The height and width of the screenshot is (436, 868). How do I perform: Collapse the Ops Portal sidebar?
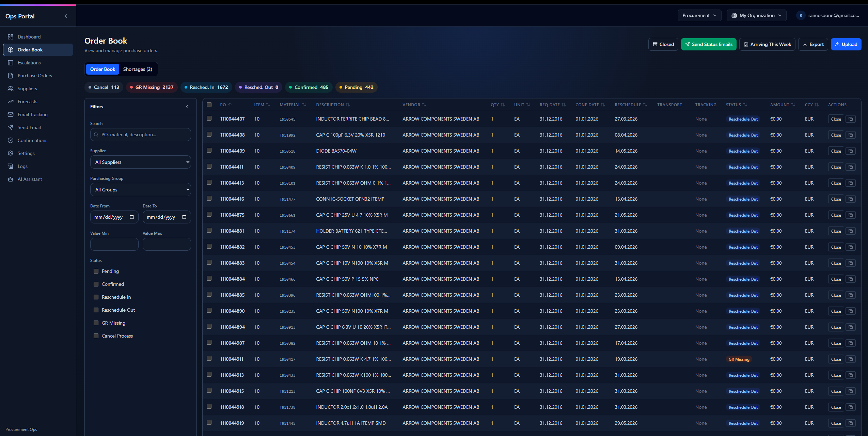pyautogui.click(x=66, y=16)
